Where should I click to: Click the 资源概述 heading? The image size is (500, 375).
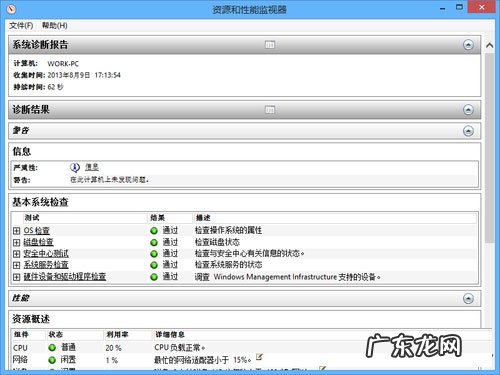tap(31, 319)
